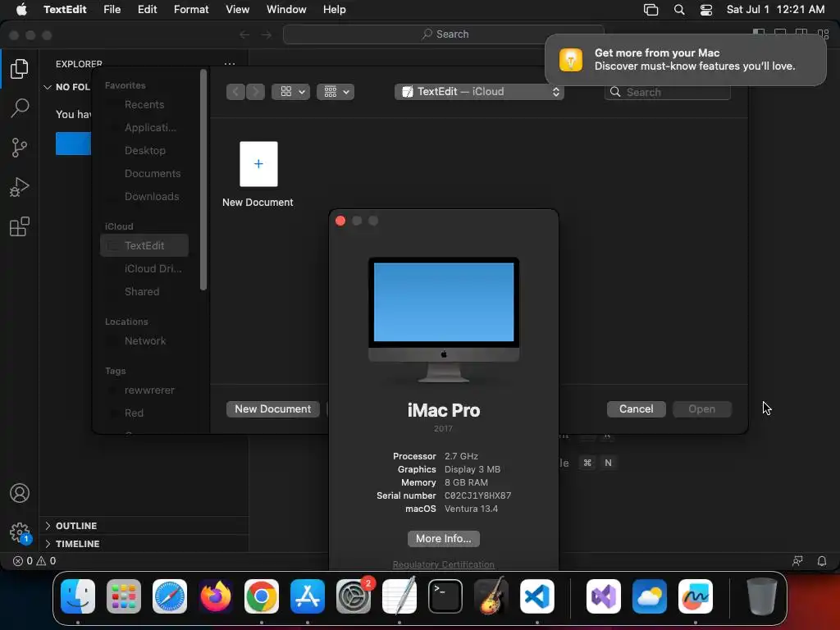Open the Apple menu
Viewport: 840px width, 630px height.
click(x=21, y=10)
